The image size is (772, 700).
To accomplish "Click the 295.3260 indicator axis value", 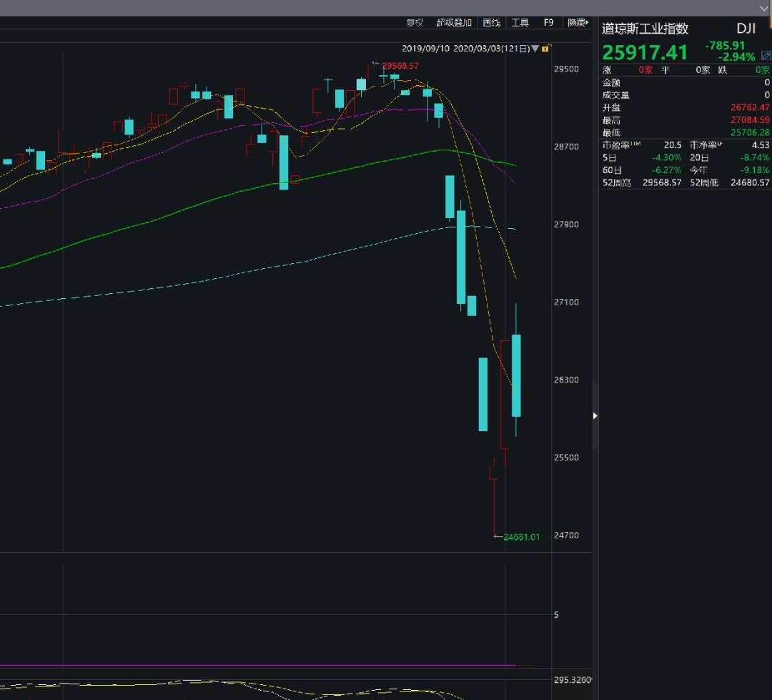I will (572, 680).
